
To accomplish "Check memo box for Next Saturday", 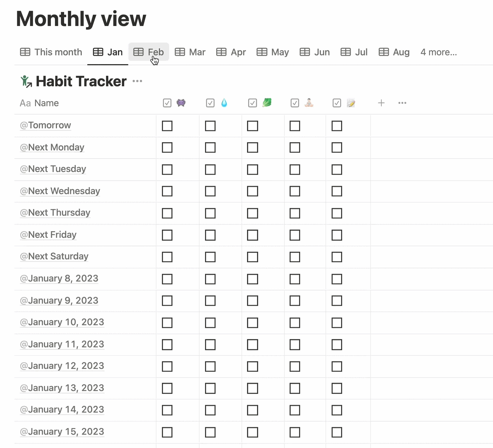I will pyautogui.click(x=337, y=257).
